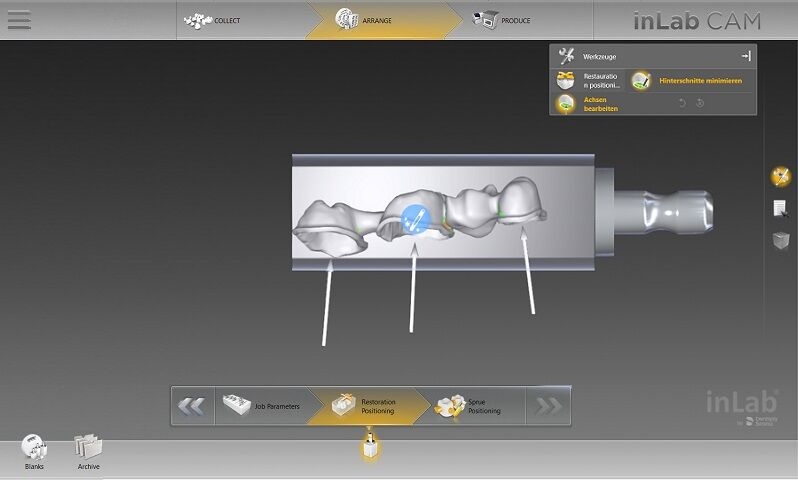The image size is (798, 480).
Task: Open the view cube side icon
Action: coord(781,240)
